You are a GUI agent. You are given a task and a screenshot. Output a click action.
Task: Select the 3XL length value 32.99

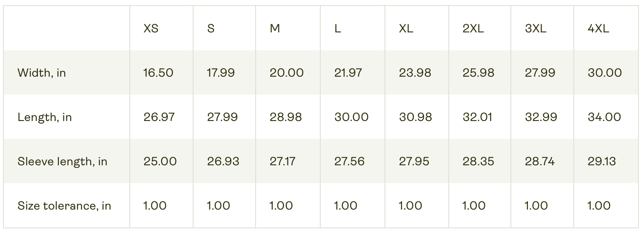tap(541, 117)
